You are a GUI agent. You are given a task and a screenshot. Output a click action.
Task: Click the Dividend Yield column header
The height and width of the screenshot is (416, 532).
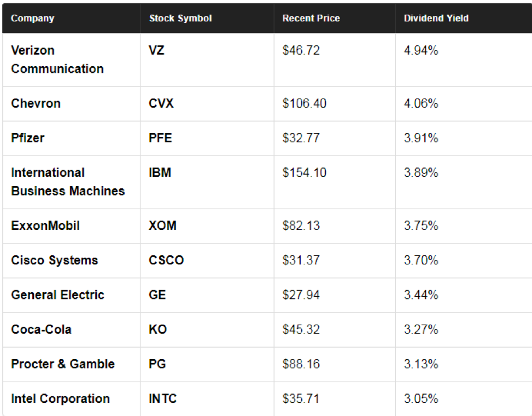click(436, 19)
